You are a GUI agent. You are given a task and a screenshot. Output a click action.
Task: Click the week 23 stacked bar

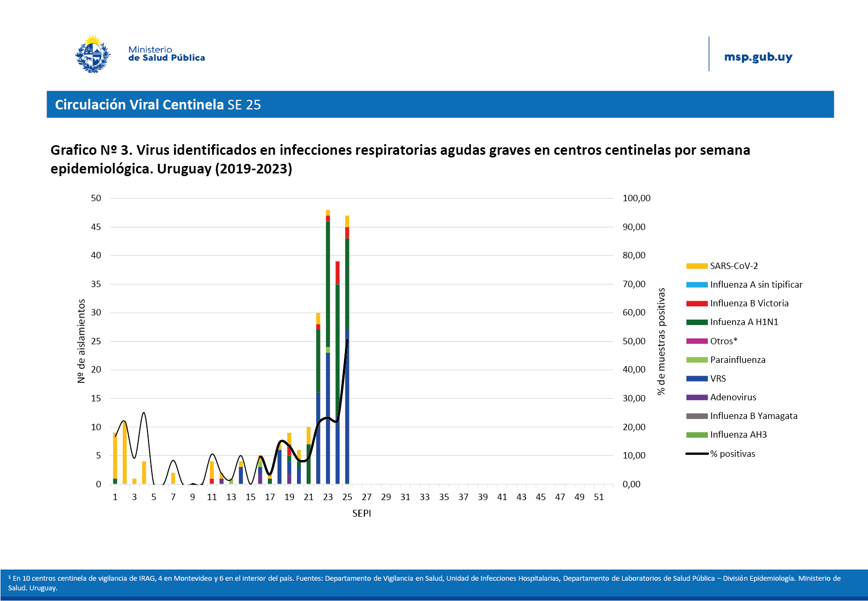[x=328, y=347]
